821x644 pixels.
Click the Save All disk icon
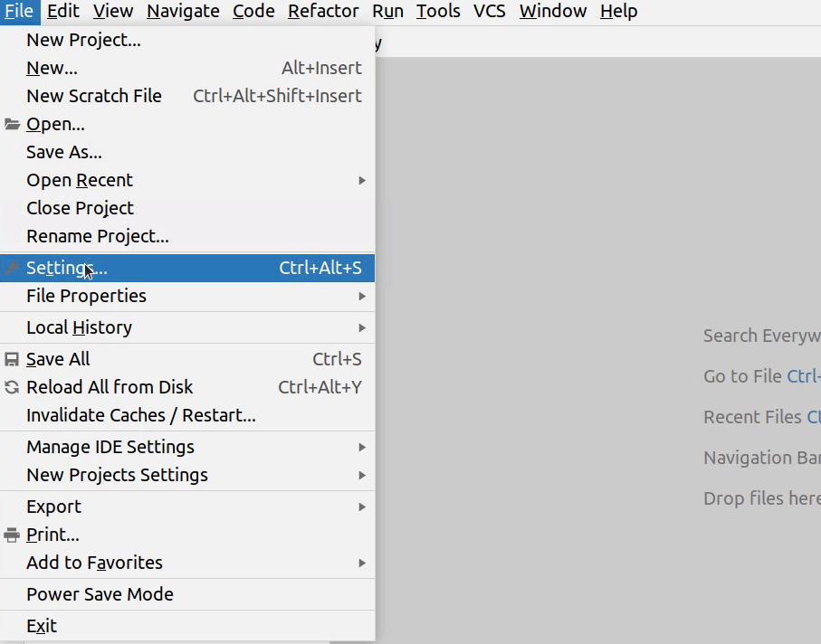click(x=12, y=359)
